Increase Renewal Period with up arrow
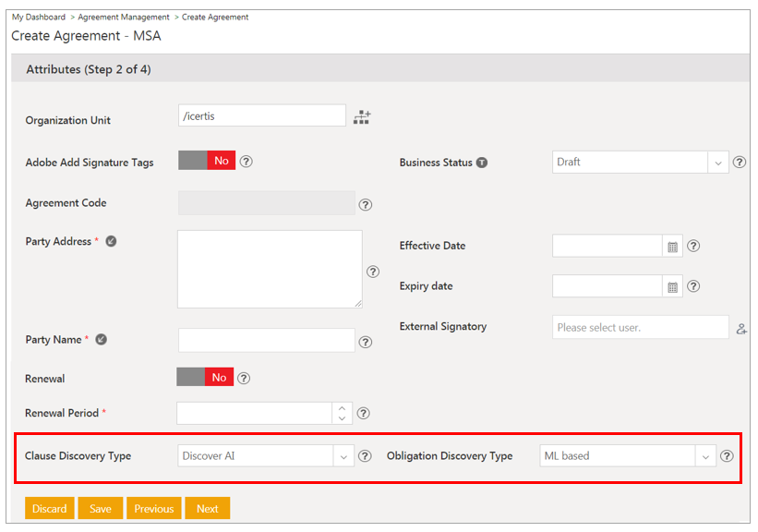This screenshot has width=758, height=532. 343,408
